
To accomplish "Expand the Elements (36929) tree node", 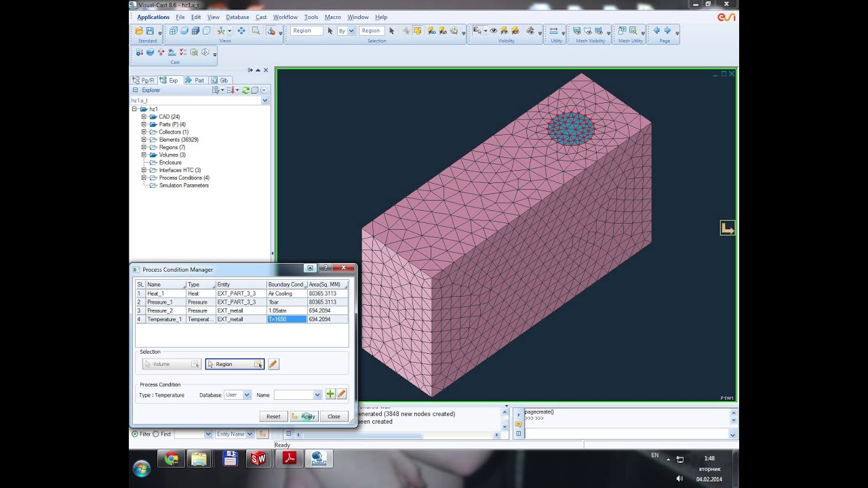I will 144,140.
